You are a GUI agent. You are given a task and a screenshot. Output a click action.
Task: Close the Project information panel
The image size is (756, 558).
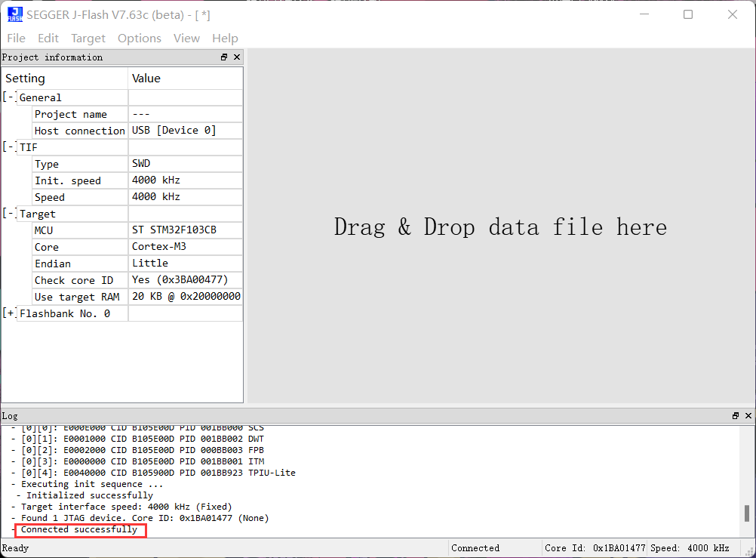tap(236, 57)
